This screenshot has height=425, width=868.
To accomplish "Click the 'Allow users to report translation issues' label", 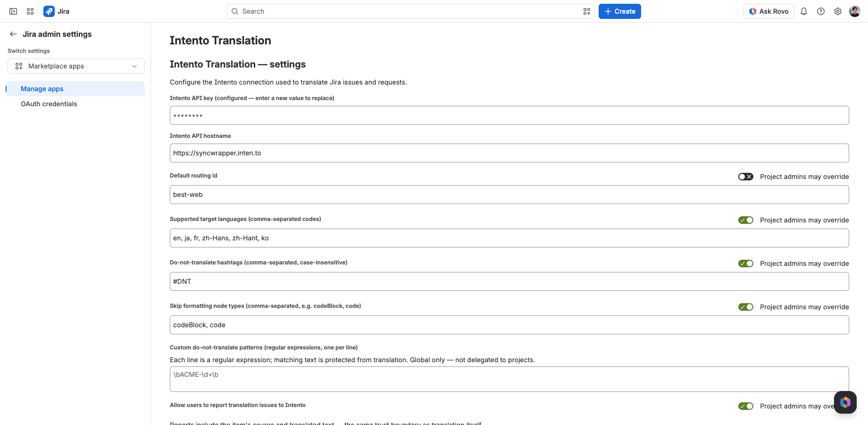I will 238,405.
